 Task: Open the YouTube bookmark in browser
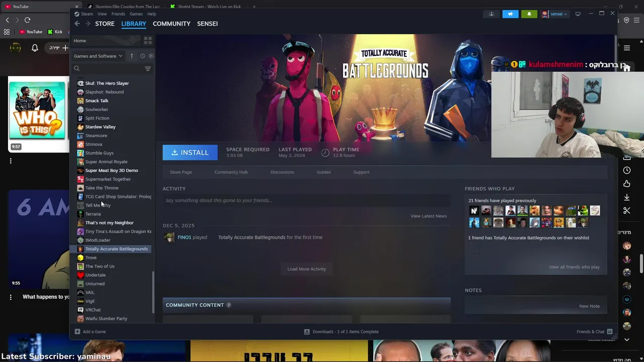tap(31, 32)
